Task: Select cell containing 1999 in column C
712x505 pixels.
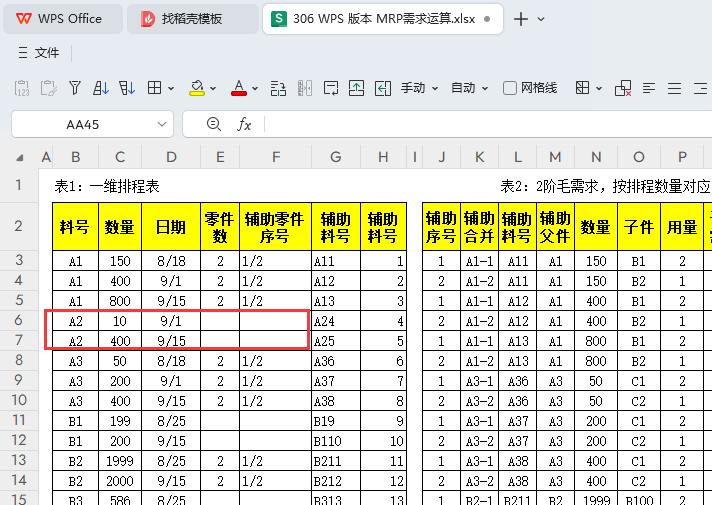Action: click(120, 461)
